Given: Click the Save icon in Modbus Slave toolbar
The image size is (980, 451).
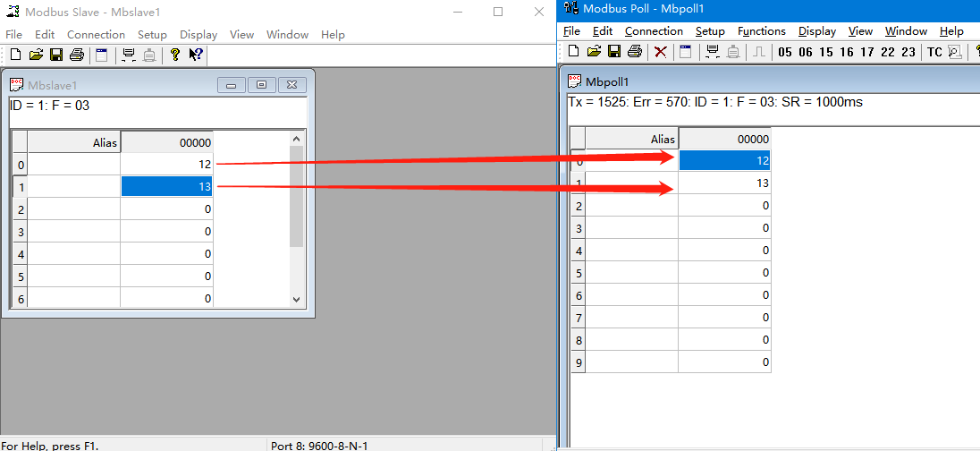Looking at the screenshot, I should point(56,55).
